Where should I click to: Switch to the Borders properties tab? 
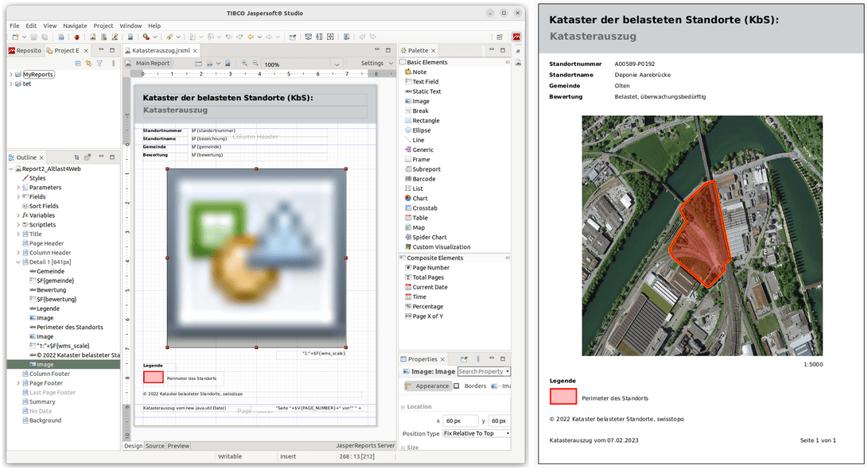[x=474, y=385]
